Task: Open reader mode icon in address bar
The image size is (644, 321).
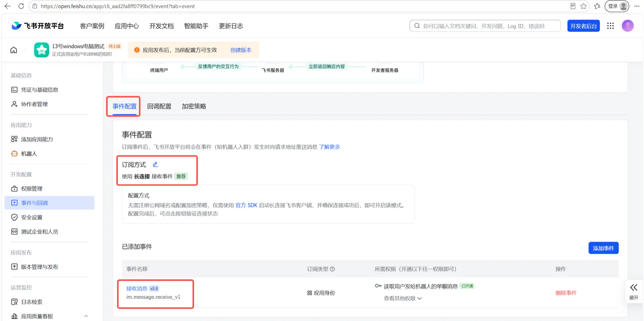Action: point(573,6)
